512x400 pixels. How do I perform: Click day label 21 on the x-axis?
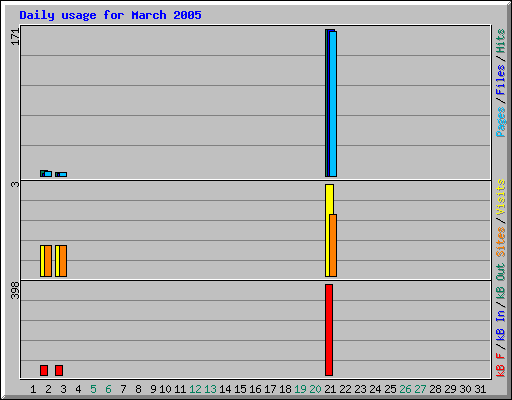[330, 389]
